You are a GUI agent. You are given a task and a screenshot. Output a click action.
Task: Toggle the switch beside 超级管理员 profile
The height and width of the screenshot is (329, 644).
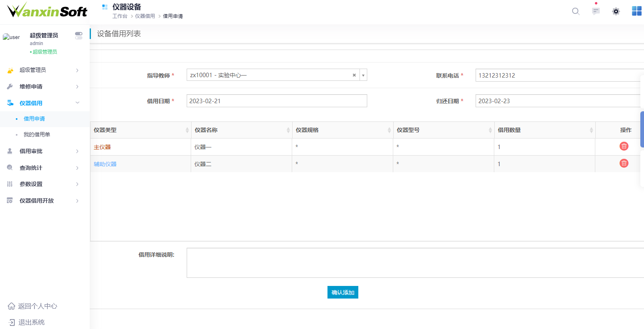pos(79,36)
